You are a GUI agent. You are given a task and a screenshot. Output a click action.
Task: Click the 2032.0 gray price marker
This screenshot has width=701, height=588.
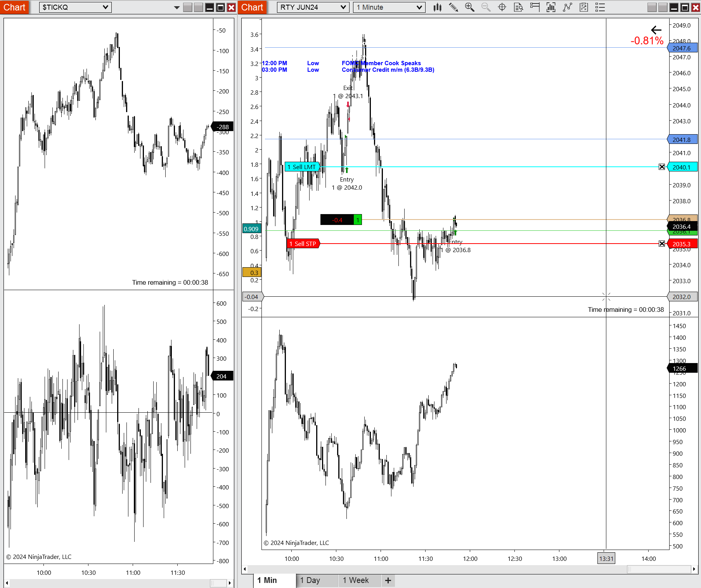[x=682, y=297]
